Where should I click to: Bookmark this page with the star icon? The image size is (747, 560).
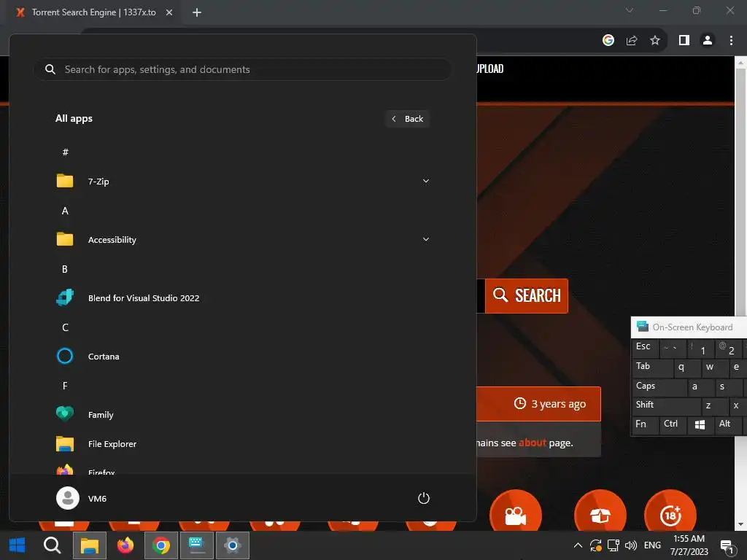(655, 41)
